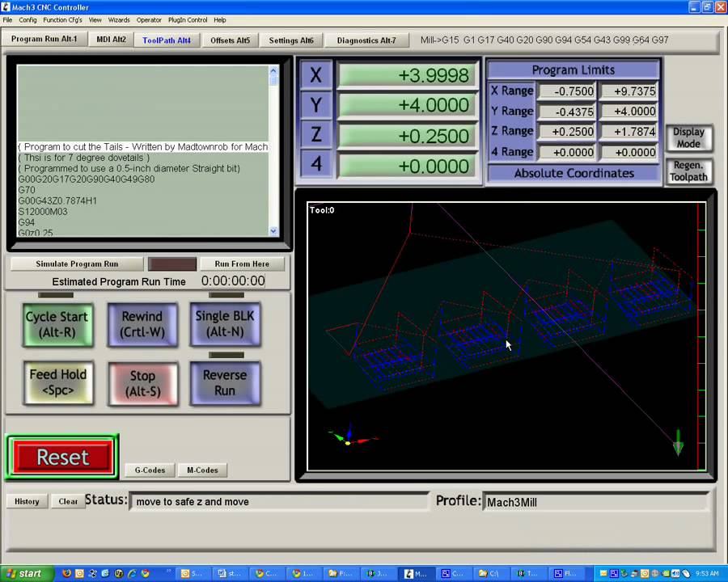Click the Status message field
This screenshot has height=582, width=728.
point(278,502)
